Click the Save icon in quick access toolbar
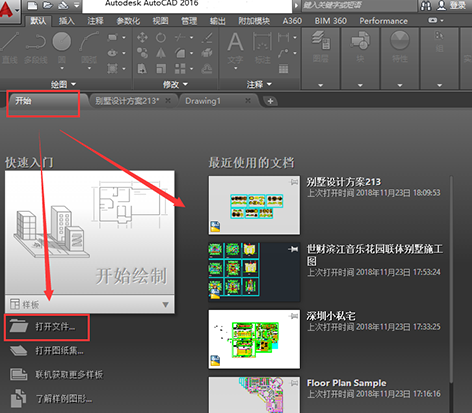The height and width of the screenshot is (413, 472). tap(63, 5)
